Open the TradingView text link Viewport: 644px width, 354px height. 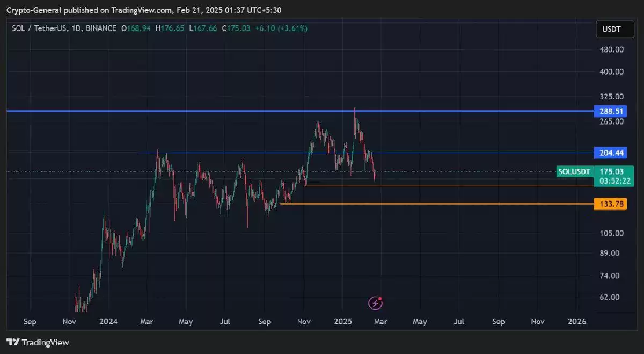(45, 342)
